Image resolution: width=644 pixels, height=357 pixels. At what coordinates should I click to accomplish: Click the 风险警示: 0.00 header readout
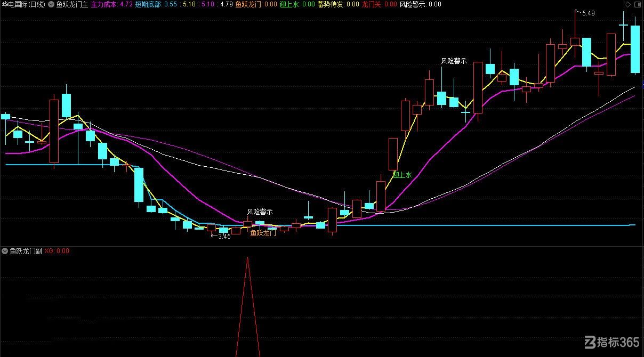pos(421,4)
